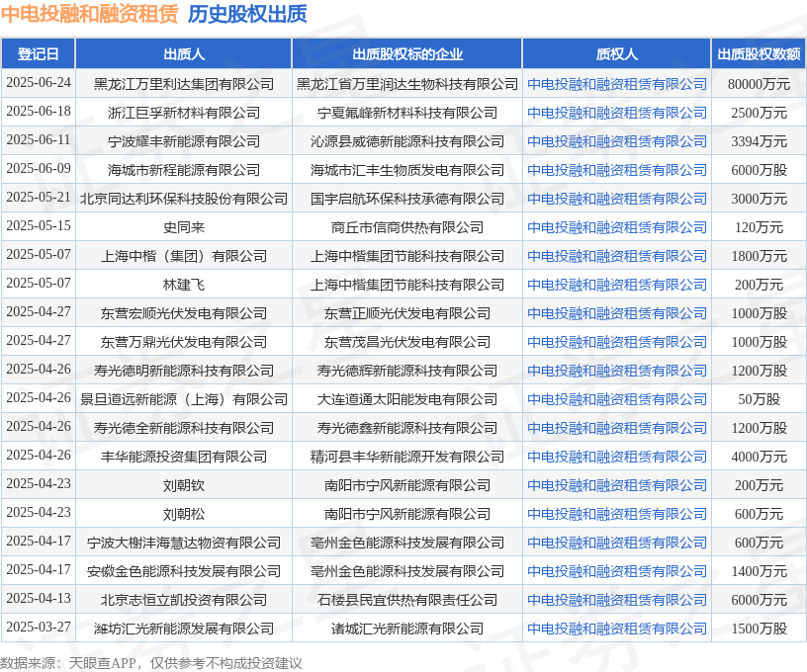Viewport: 807px width, 672px height.
Task: Click company 黑龙江省万里润达生物科技有限公司
Action: point(407,84)
